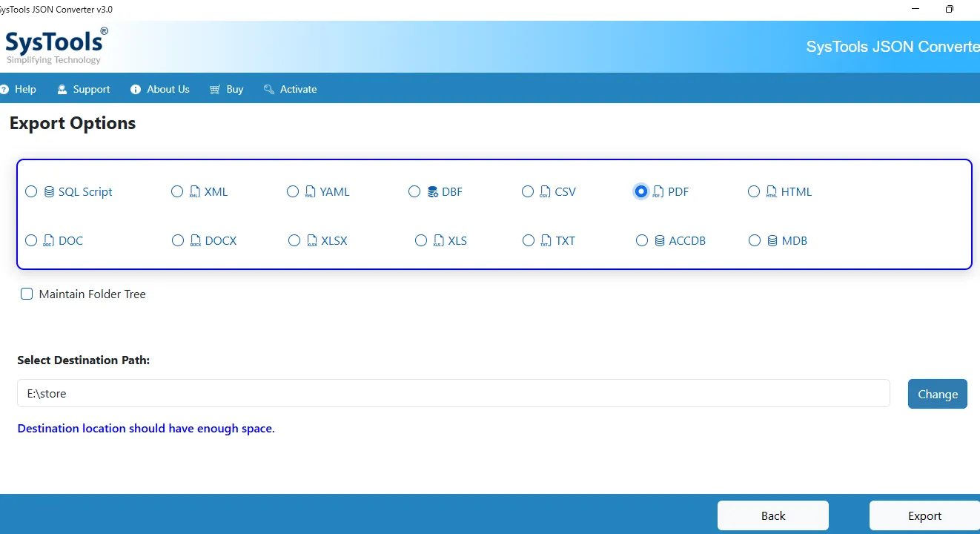Click the XML file format icon
Screen dimensions: 980x534
coord(195,192)
